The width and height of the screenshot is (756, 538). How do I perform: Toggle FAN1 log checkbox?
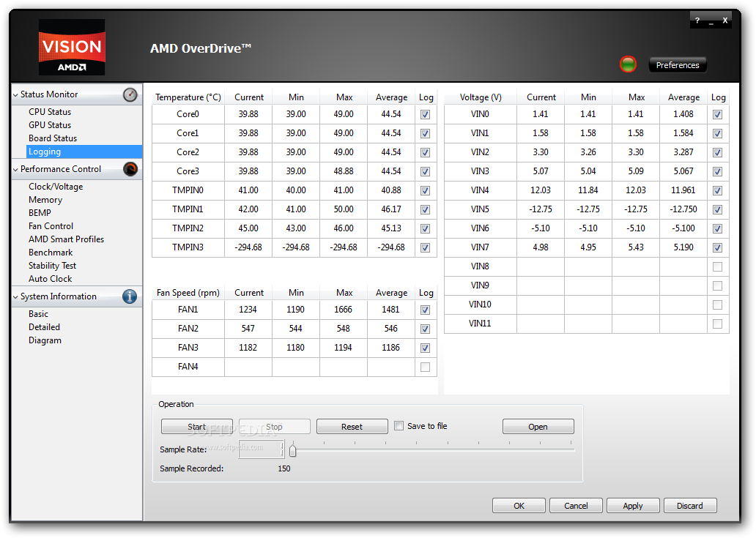click(425, 310)
